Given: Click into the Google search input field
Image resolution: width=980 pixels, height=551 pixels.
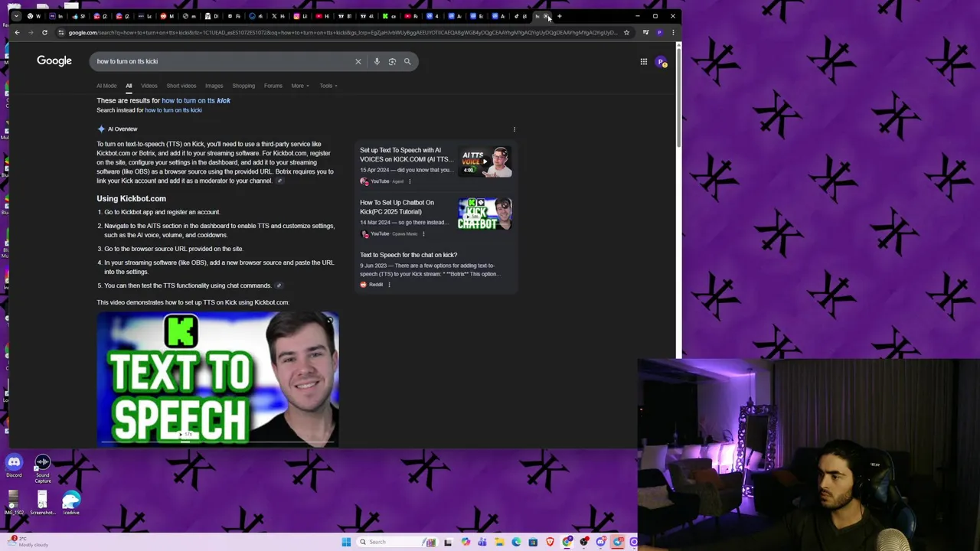Looking at the screenshot, I should click(x=222, y=61).
